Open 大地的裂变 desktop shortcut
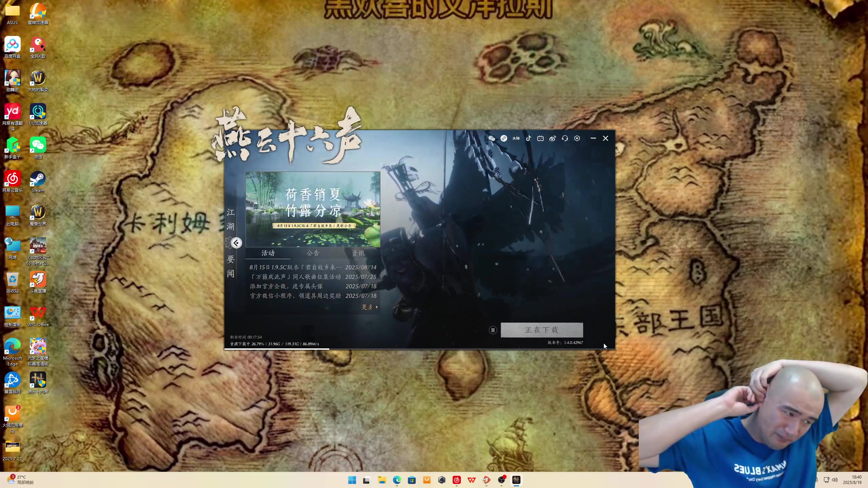Image resolution: width=868 pixels, height=488 pixels. (38, 81)
